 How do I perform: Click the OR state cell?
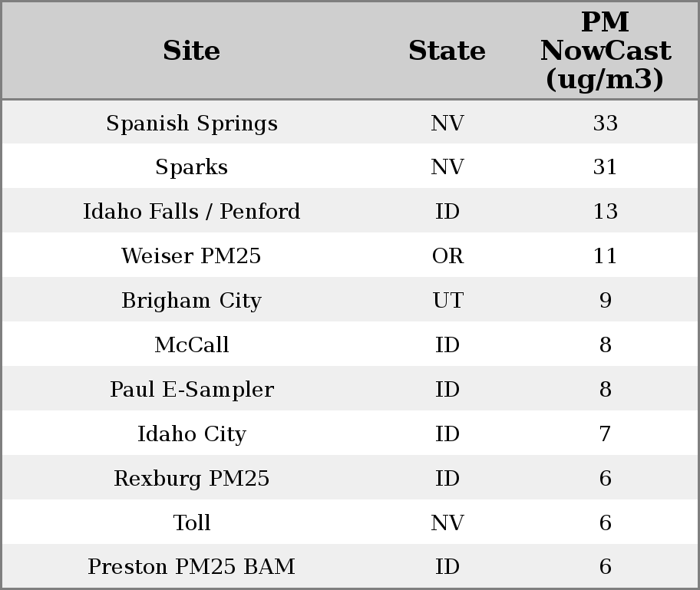coord(447,256)
